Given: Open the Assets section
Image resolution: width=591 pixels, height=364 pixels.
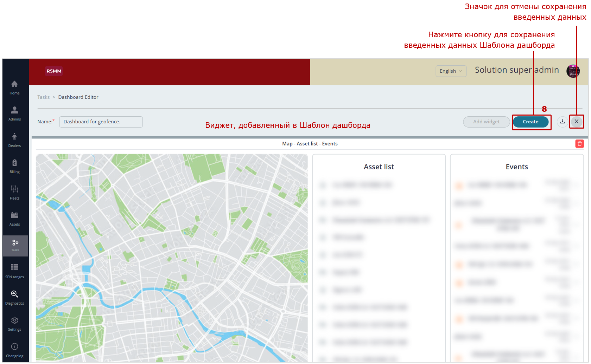Looking at the screenshot, I should (14, 219).
